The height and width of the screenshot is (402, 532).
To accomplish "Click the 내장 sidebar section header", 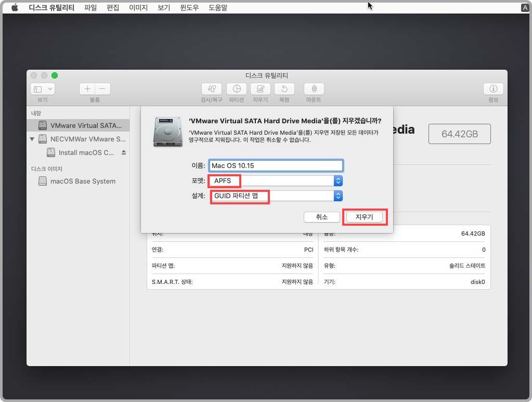I will tap(36, 113).
